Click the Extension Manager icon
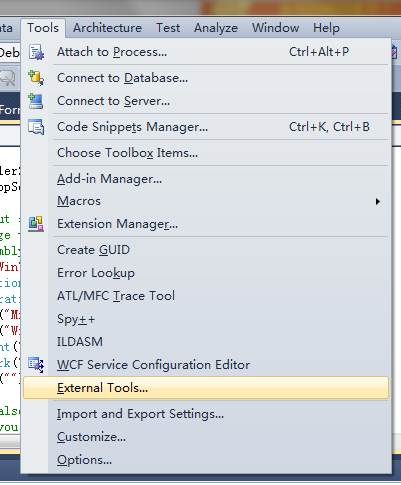 (x=36, y=224)
